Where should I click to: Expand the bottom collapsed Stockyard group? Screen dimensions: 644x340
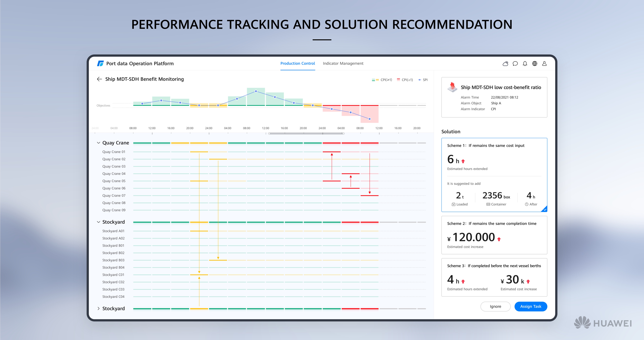click(98, 309)
